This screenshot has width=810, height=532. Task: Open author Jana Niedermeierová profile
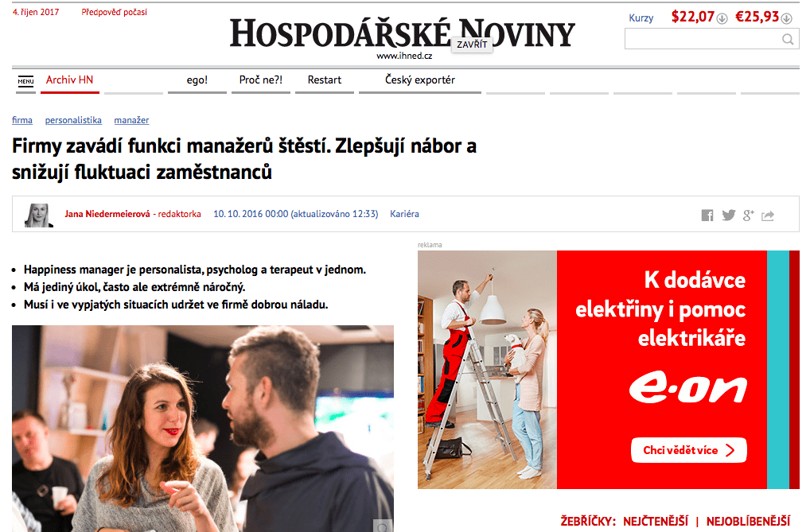[x=107, y=214]
